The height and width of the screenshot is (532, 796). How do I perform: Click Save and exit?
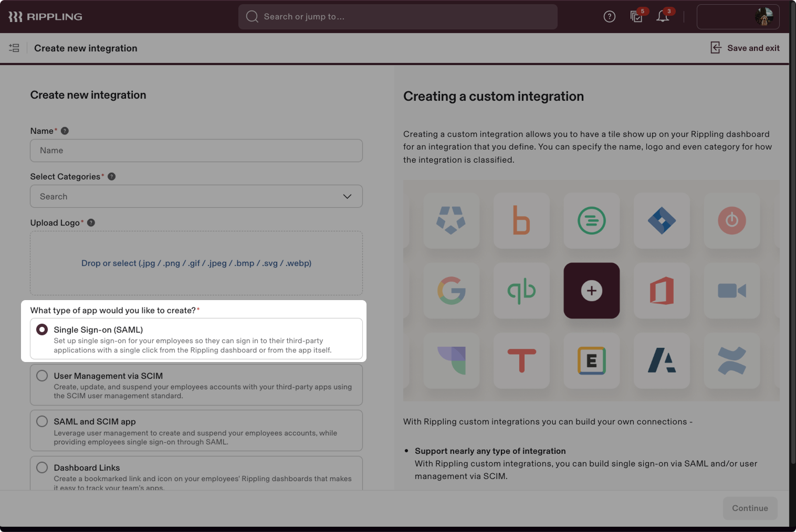click(745, 48)
